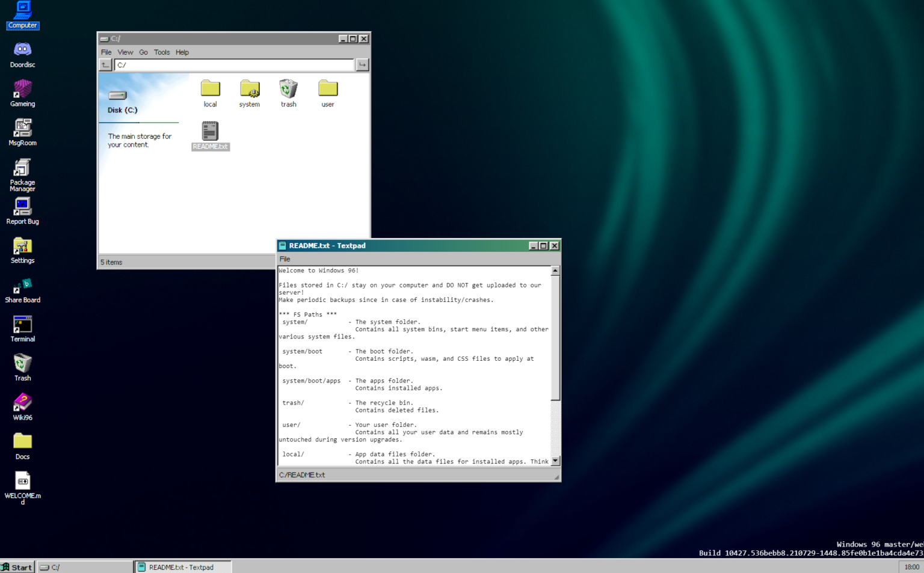Click the go arrow next to address bar
This screenshot has height=573, width=924.
362,65
